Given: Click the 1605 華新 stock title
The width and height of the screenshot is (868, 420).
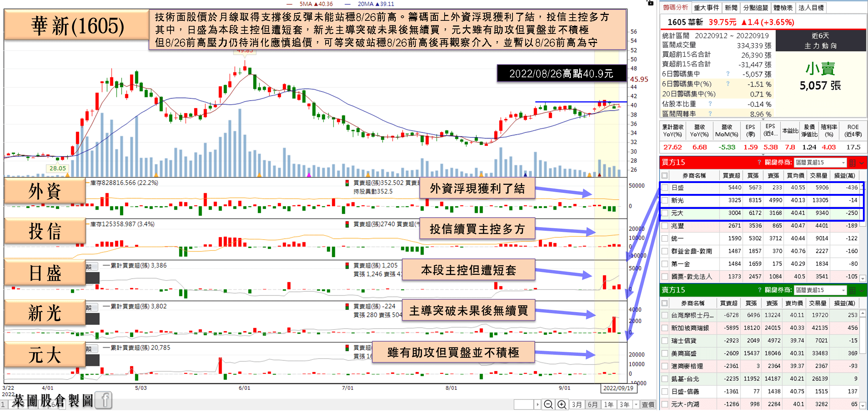Looking at the screenshot, I should point(685,22).
